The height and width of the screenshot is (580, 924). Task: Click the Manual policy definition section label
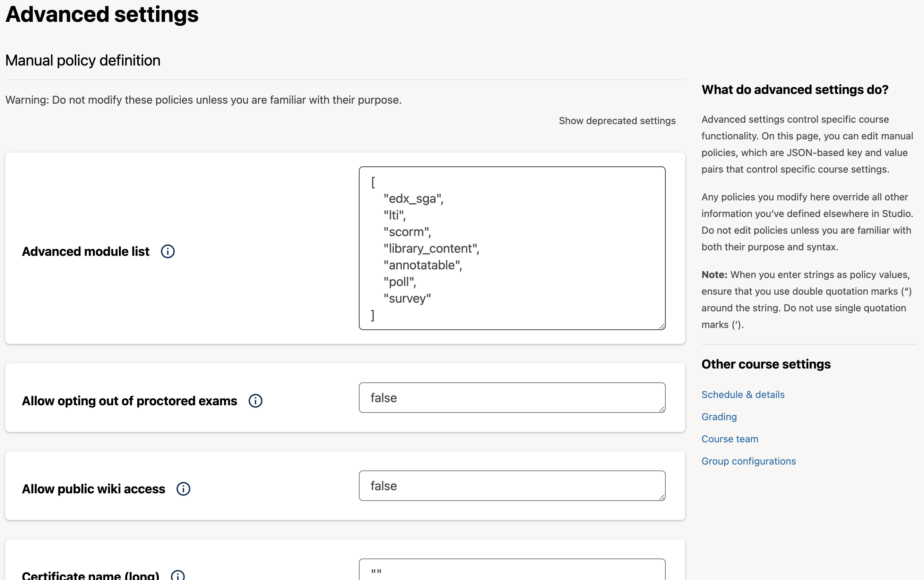pyautogui.click(x=83, y=60)
